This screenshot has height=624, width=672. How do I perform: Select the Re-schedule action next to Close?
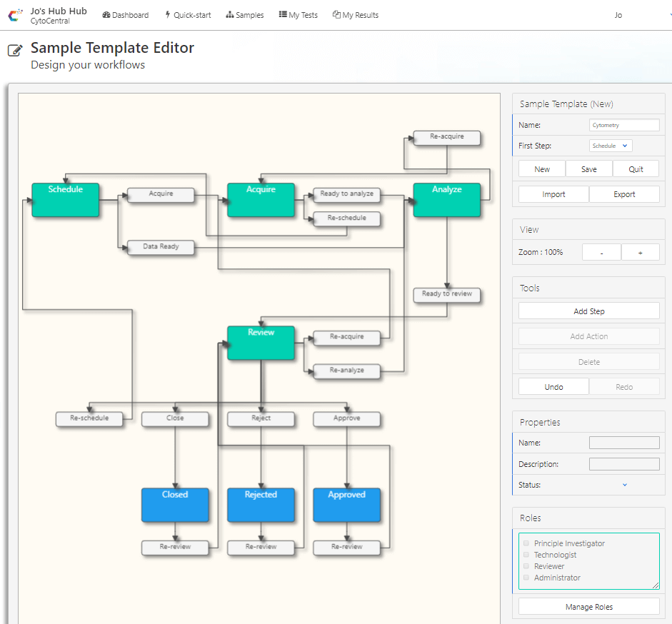point(89,419)
